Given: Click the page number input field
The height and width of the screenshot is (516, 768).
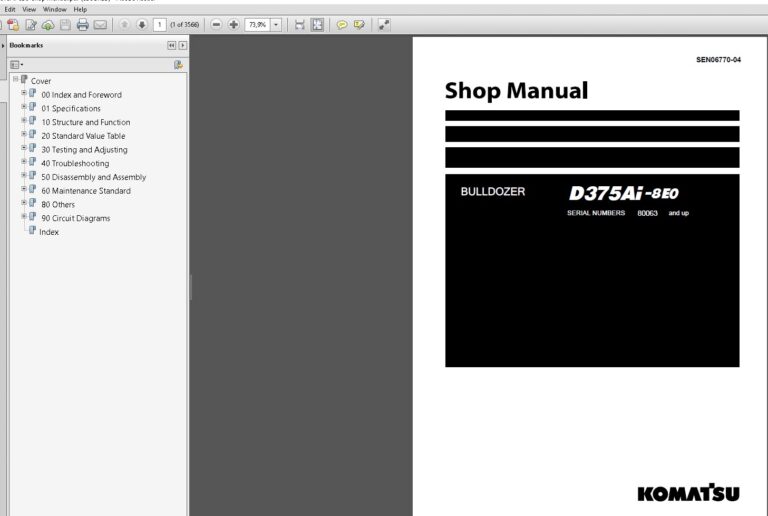Looking at the screenshot, I should click(160, 24).
